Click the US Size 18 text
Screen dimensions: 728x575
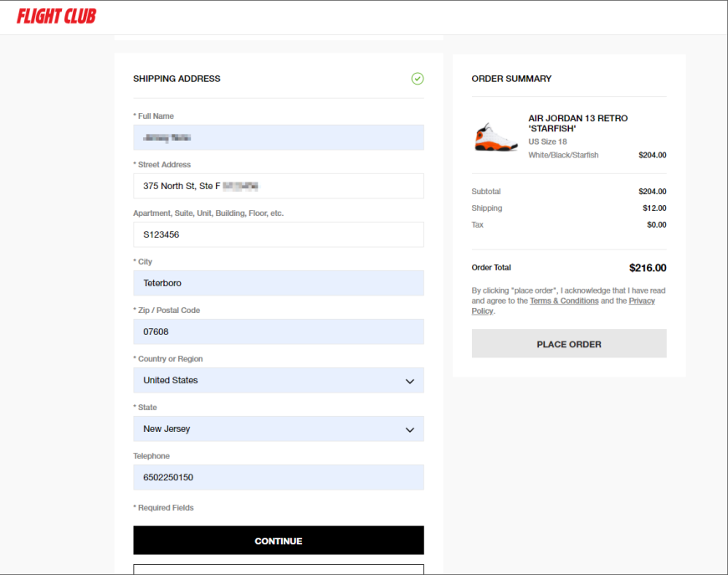[547, 141]
